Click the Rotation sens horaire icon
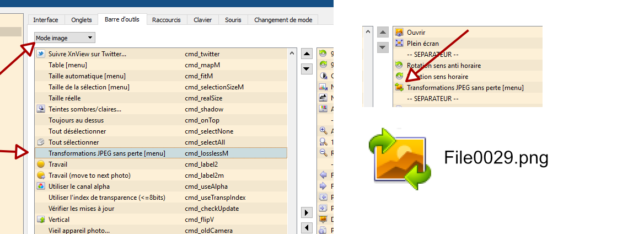 (x=399, y=76)
